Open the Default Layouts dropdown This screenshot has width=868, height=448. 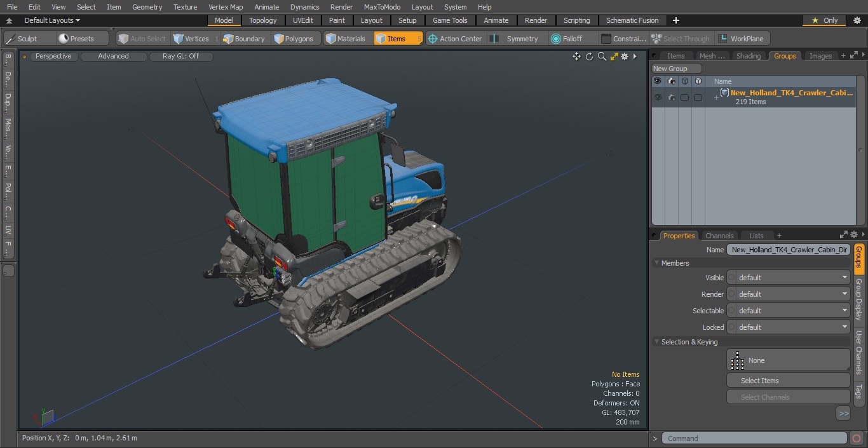pos(52,20)
